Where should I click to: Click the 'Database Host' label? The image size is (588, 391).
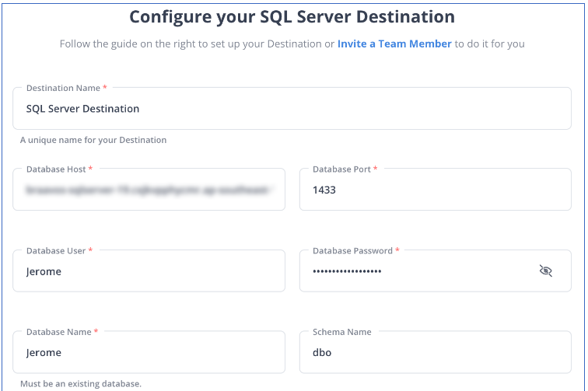pos(56,169)
